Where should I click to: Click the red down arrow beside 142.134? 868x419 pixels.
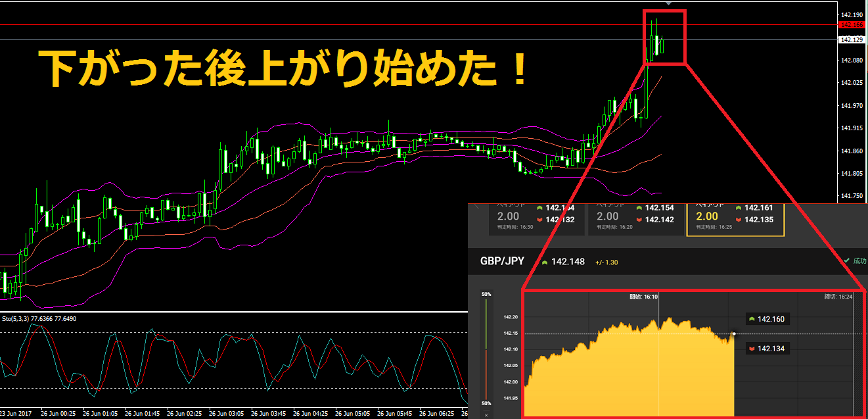(751, 349)
